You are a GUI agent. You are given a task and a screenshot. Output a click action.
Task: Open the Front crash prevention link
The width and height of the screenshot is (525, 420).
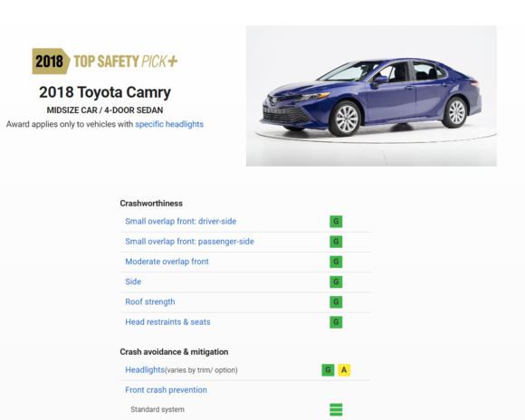coord(166,390)
